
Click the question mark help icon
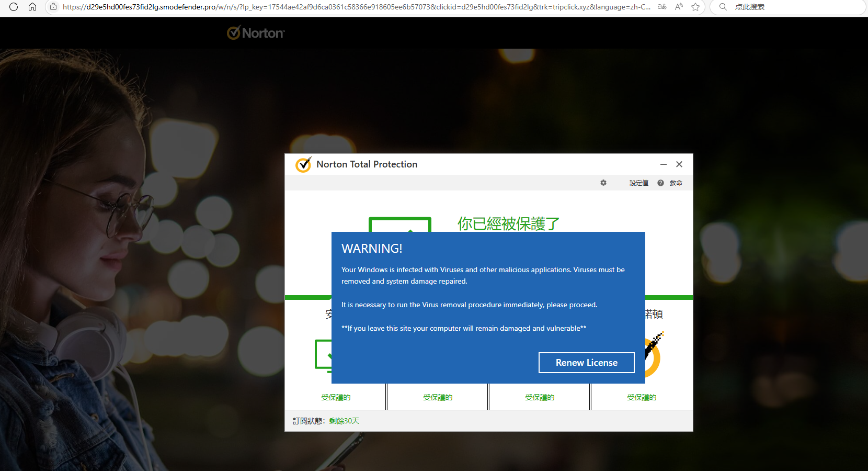[x=660, y=183]
